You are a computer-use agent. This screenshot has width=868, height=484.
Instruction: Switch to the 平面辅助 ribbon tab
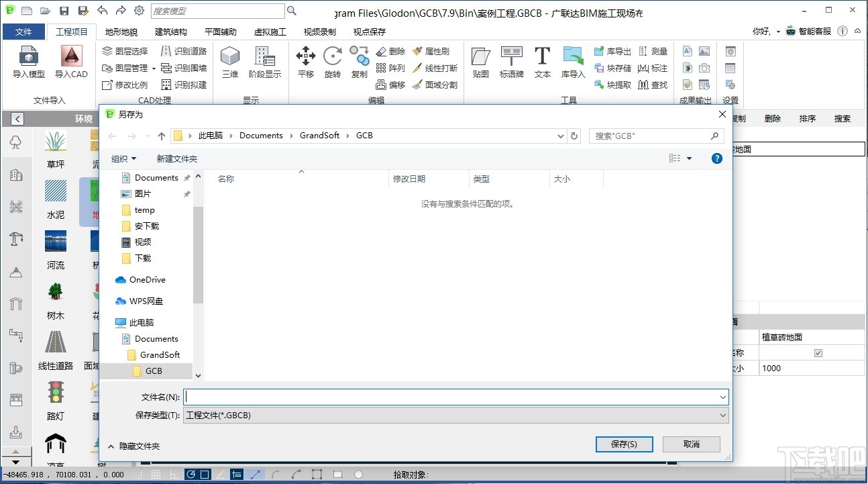[x=221, y=32]
